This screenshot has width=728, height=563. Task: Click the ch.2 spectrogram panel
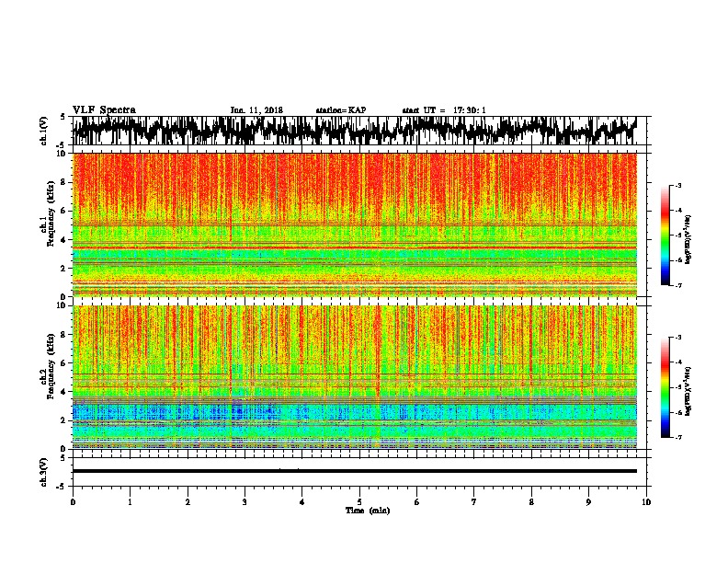[x=355, y=377]
